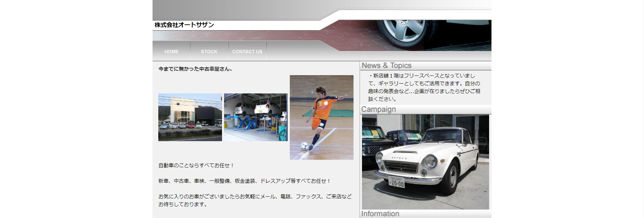Click the line starting 新車、中古車、車検
Screen dimensions: 644x218
(x=245, y=181)
